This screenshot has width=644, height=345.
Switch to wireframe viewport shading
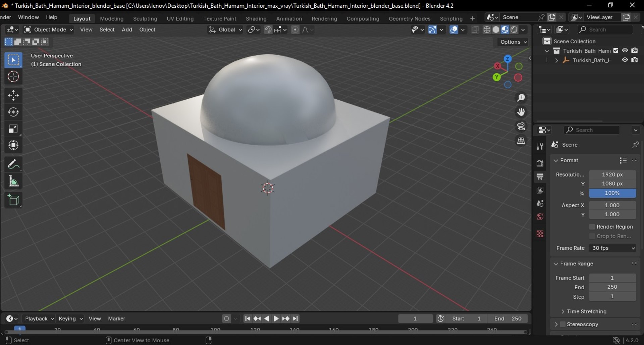tap(487, 30)
